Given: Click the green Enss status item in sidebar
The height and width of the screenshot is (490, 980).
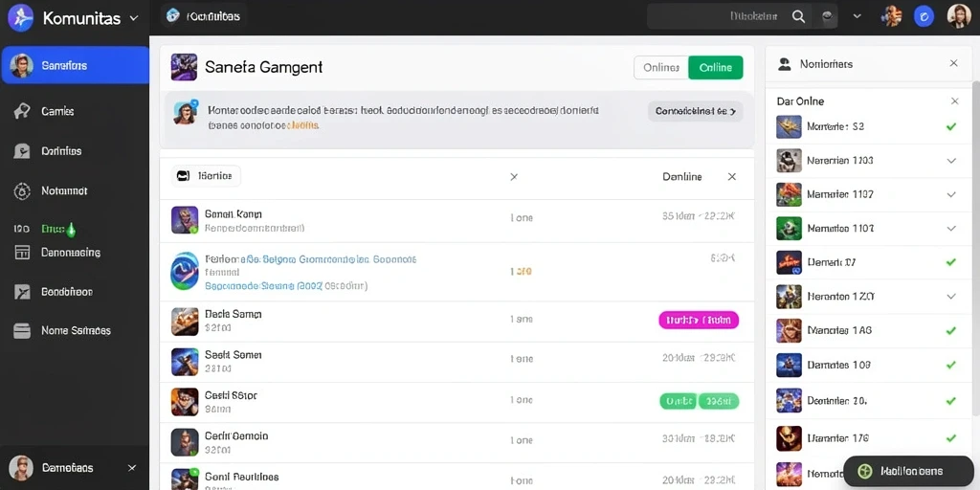Looking at the screenshot, I should pyautogui.click(x=58, y=230).
